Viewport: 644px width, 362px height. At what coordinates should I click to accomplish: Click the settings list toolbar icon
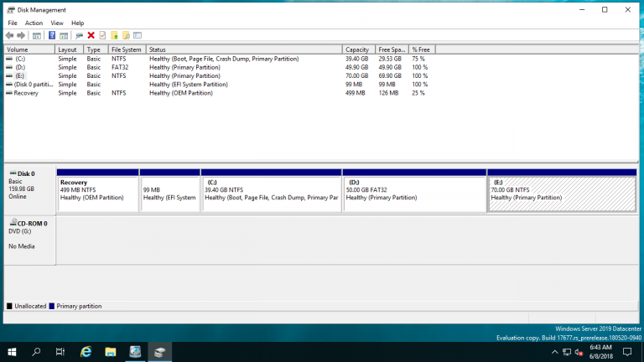pyautogui.click(x=138, y=35)
